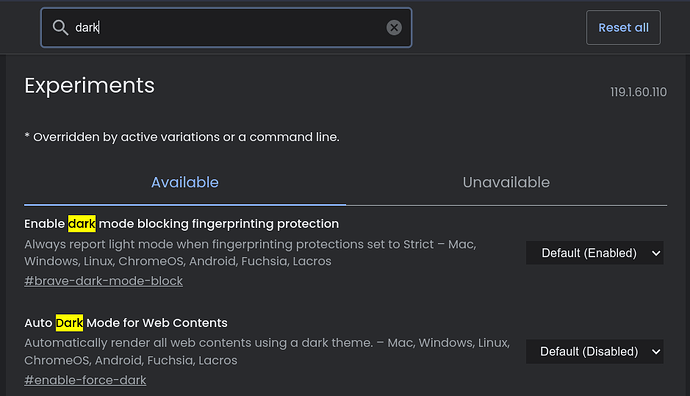This screenshot has height=396, width=690.
Task: Click the 'Overridden by active variations' notice text
Action: (182, 137)
